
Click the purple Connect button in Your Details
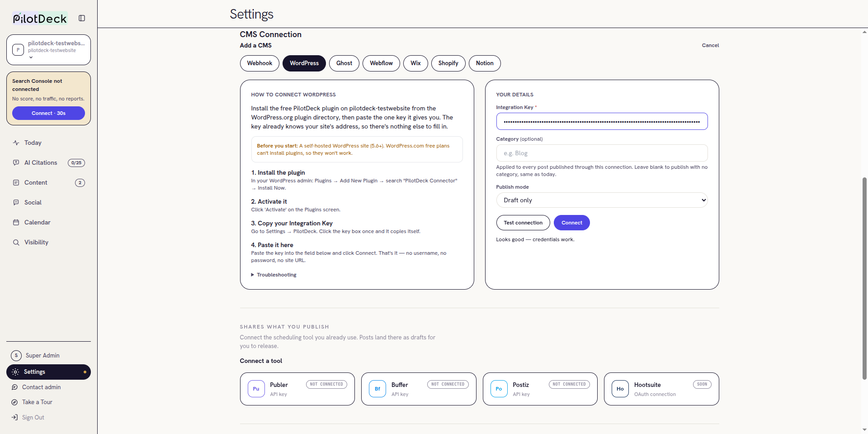click(572, 223)
